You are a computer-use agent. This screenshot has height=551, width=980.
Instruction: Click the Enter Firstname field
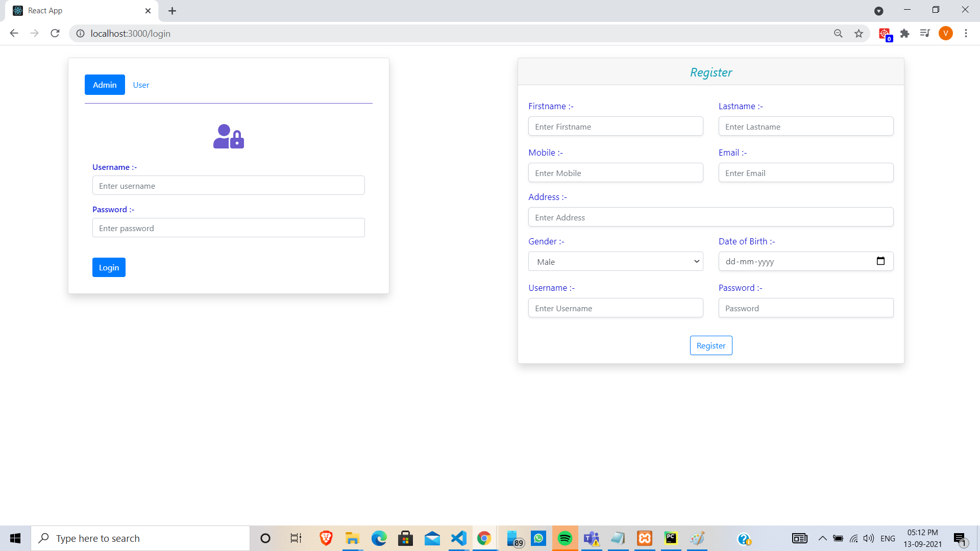(615, 126)
